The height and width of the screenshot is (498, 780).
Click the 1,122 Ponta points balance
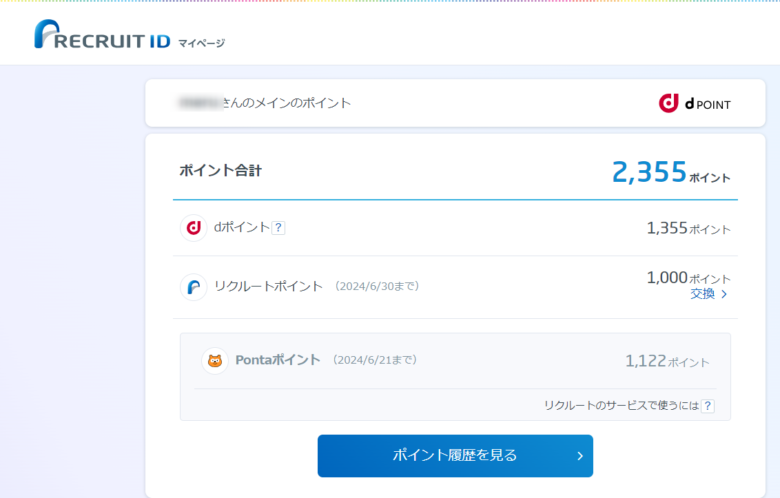(x=645, y=361)
